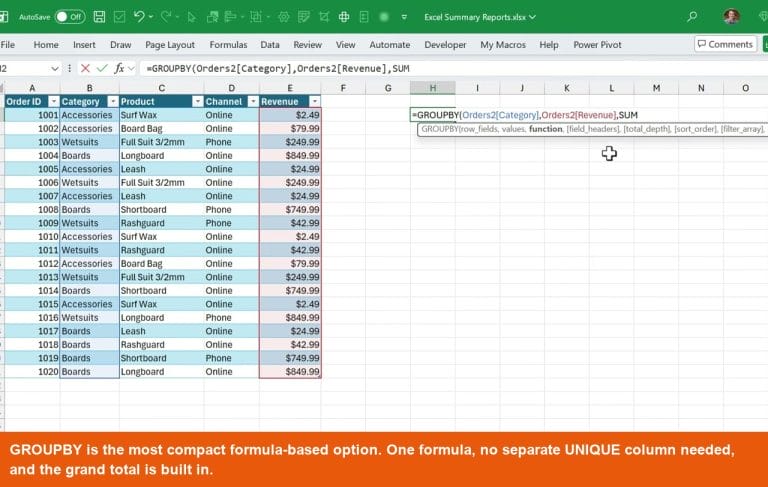Select the $42.99 revenue for order 1009
This screenshot has height=487, width=768.
pos(290,223)
